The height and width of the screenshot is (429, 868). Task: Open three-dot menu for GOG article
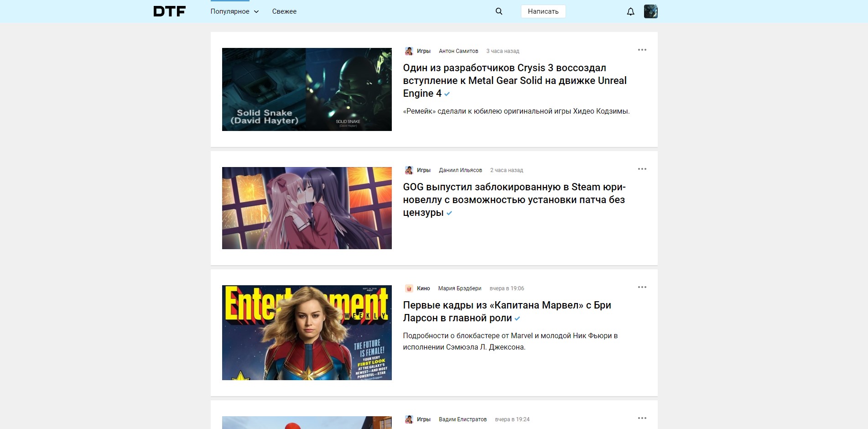[x=642, y=169]
